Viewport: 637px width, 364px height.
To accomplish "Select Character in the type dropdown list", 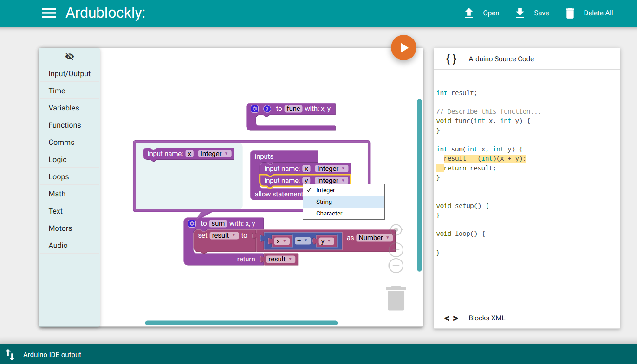I will (x=344, y=214).
